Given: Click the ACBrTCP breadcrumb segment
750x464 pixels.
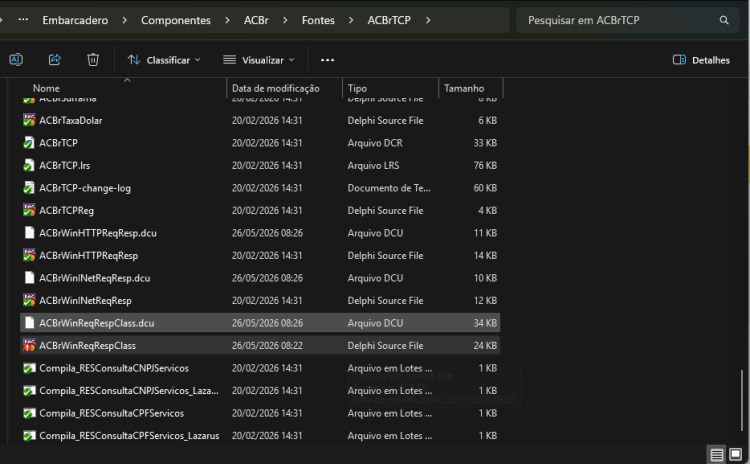Looking at the screenshot, I should point(389,20).
